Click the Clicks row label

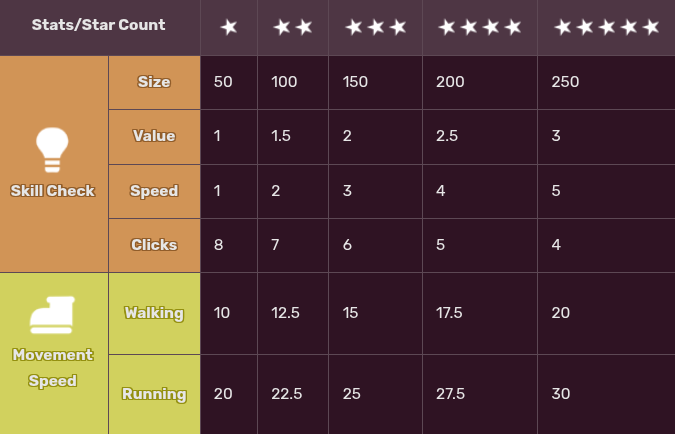(x=154, y=245)
